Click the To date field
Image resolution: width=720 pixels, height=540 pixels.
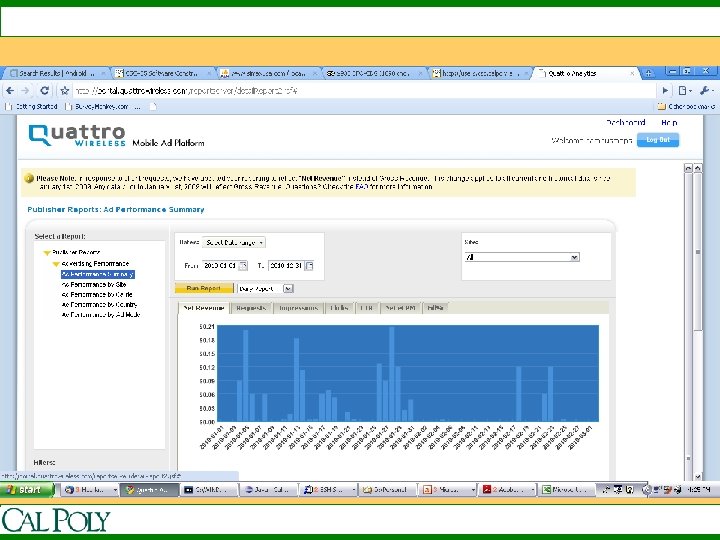pyautogui.click(x=286, y=265)
